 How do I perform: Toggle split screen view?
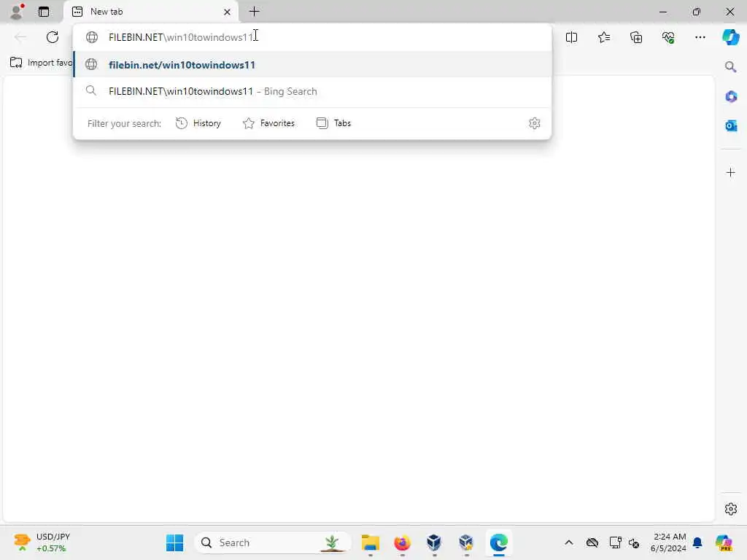pyautogui.click(x=572, y=37)
